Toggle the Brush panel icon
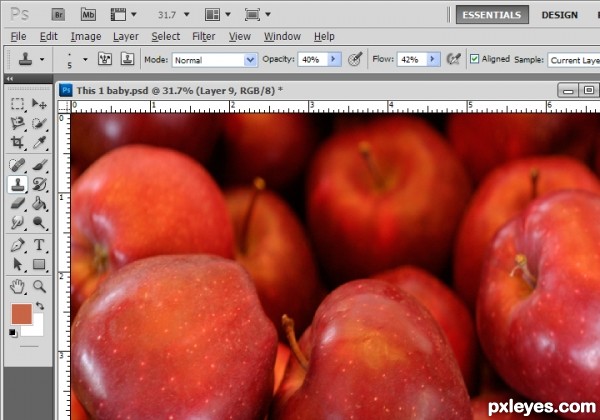Screen dimensions: 600x420 [x=105, y=59]
